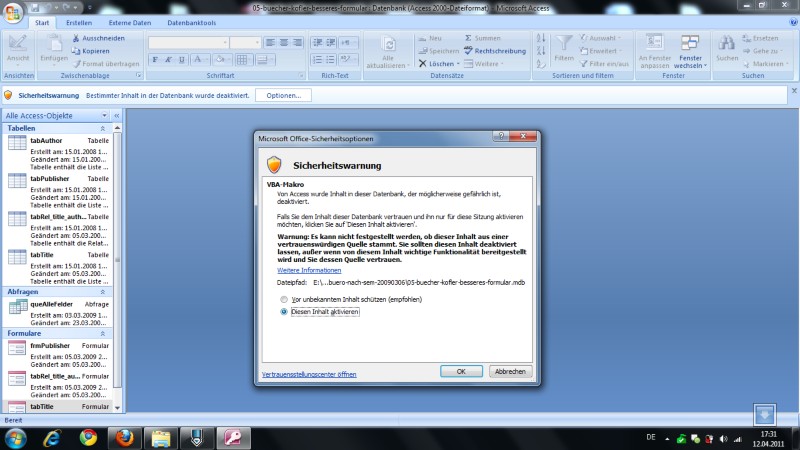This screenshot has height=450, width=800.
Task: Click Kopieren in ribbon
Action: coord(90,51)
